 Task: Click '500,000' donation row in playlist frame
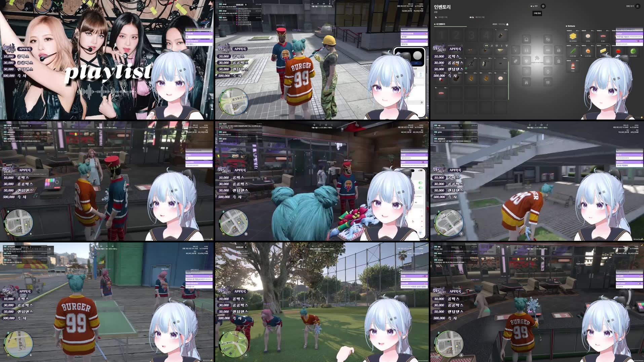coord(14,76)
